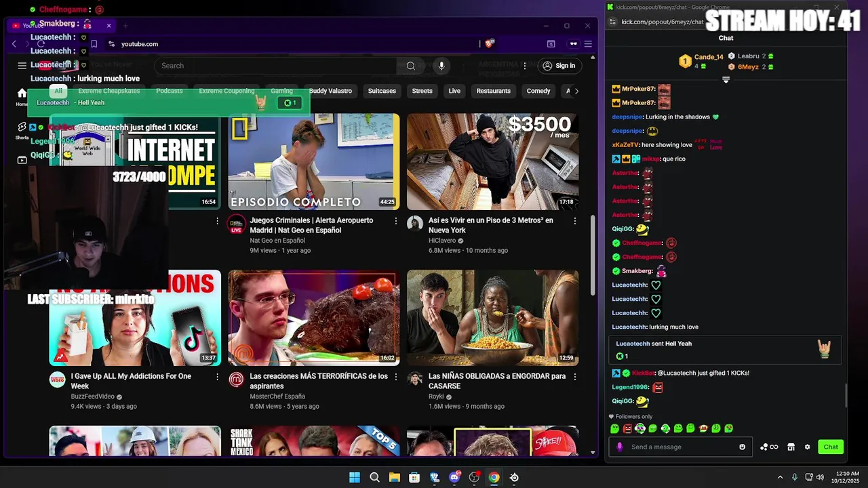Click the 12:10 AM taskbar clock
Viewport: 868px width, 488px height.
click(x=847, y=477)
